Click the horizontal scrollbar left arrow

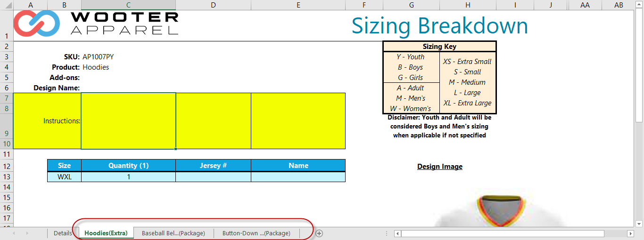pyautogui.click(x=397, y=233)
